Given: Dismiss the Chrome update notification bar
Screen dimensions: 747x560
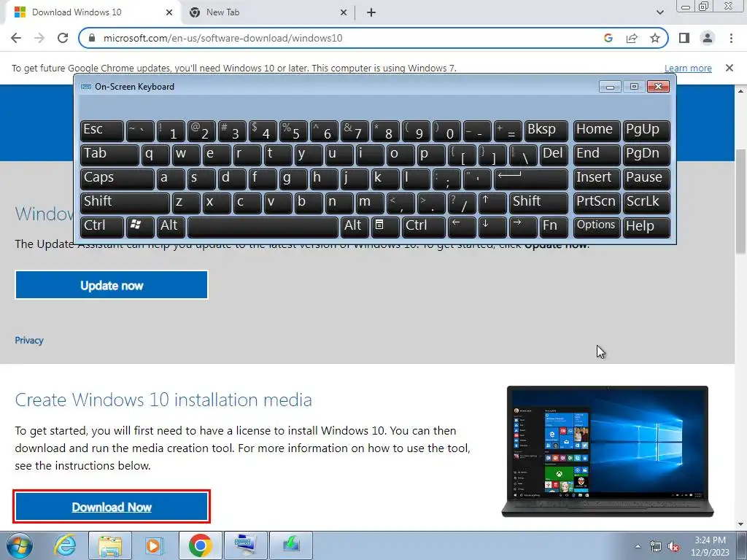Looking at the screenshot, I should point(729,68).
